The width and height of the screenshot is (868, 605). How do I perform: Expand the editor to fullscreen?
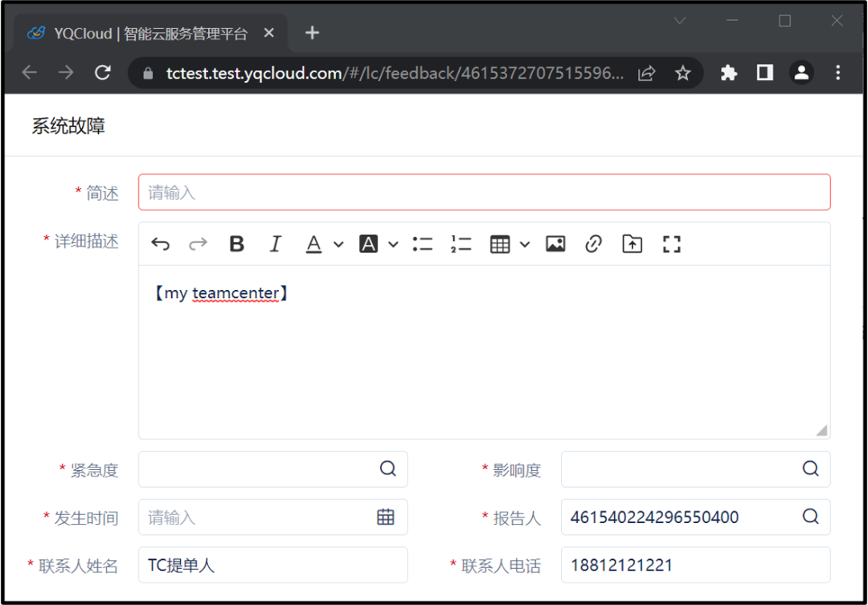[672, 244]
